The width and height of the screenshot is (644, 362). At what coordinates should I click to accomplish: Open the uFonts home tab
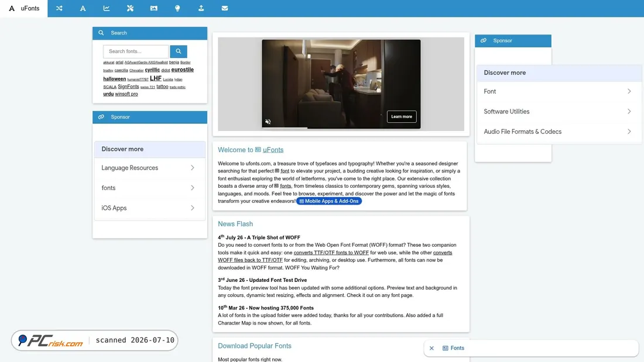coord(24,8)
